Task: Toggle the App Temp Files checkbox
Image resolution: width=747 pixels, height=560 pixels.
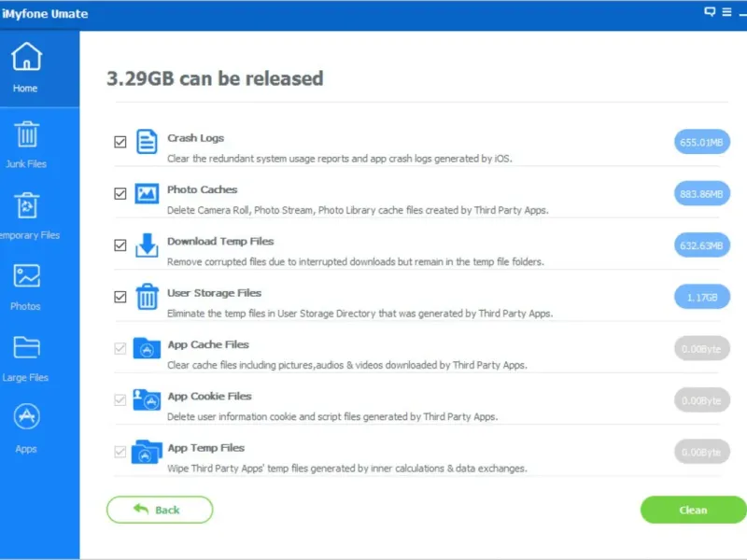Action: coord(120,452)
